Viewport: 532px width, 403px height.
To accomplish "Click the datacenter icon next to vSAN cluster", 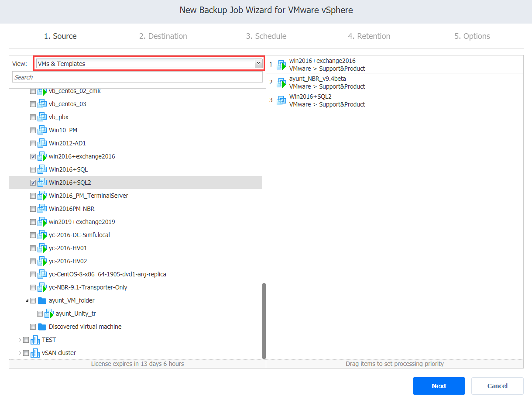I will pos(35,353).
